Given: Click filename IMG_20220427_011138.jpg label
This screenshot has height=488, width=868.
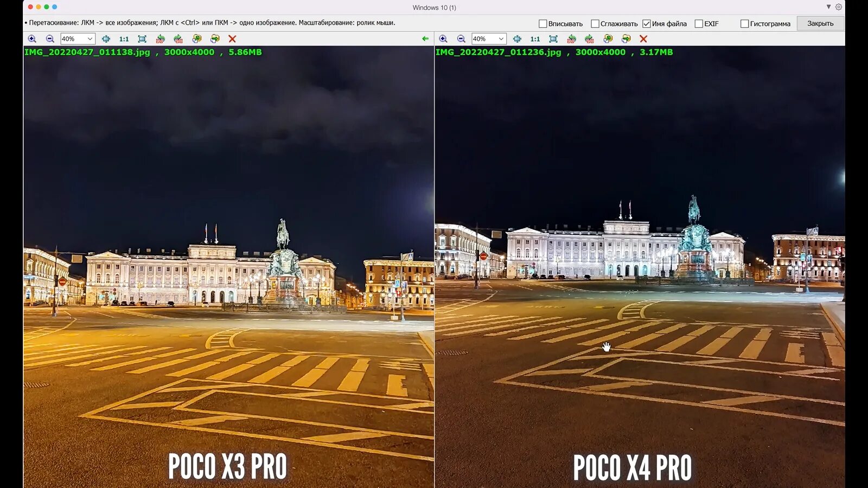Looking at the screenshot, I should coord(87,52).
